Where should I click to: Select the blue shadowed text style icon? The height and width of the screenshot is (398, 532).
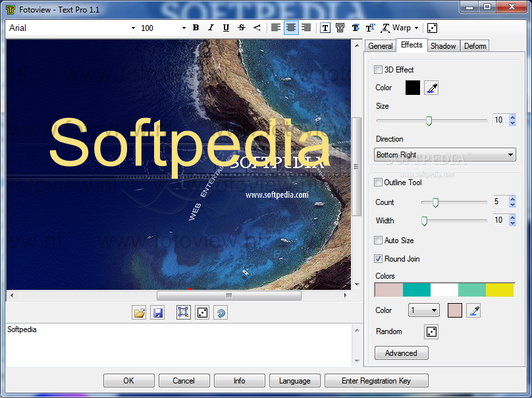(356, 28)
